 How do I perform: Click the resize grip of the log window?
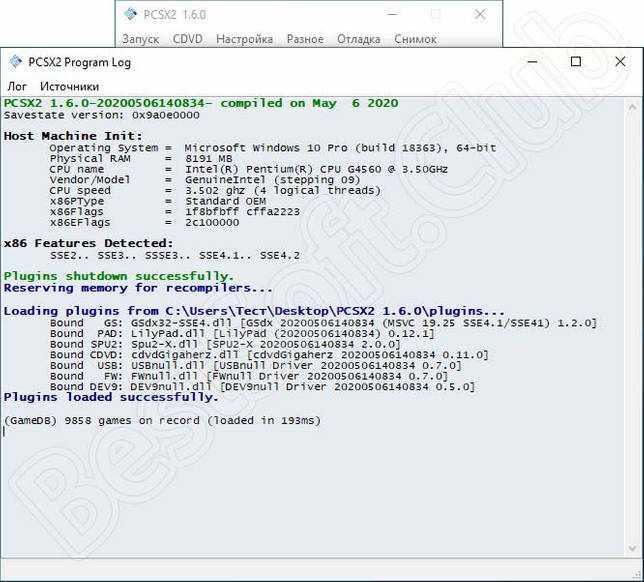(x=638, y=575)
